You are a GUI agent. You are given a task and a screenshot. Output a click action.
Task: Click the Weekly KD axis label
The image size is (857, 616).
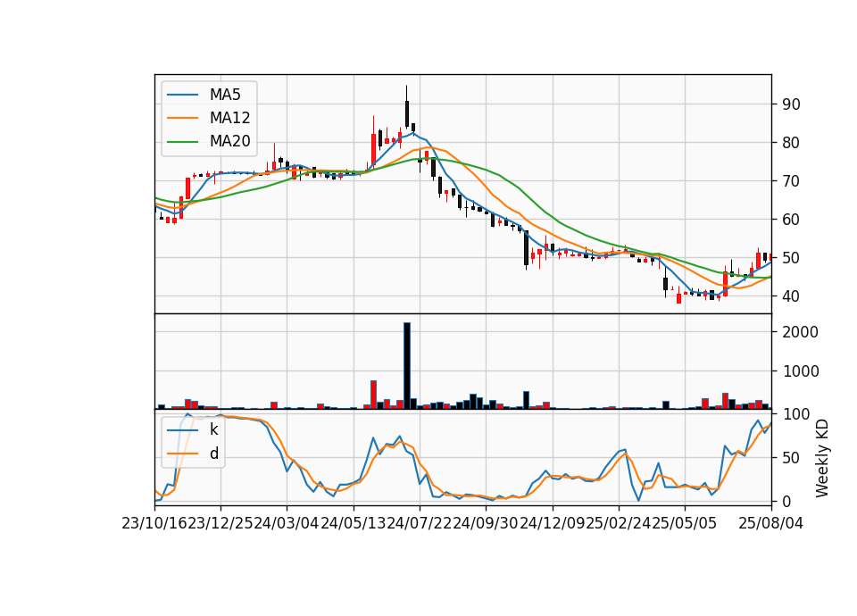point(822,458)
